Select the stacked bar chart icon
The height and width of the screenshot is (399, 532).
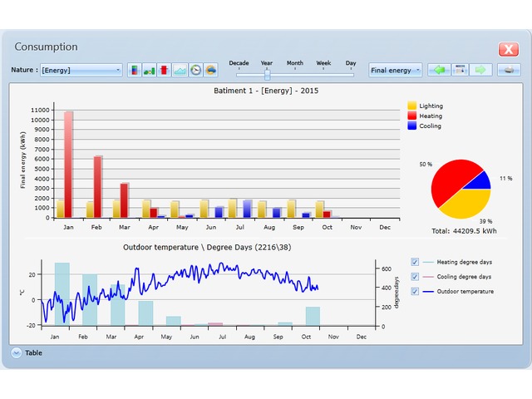[134, 71]
